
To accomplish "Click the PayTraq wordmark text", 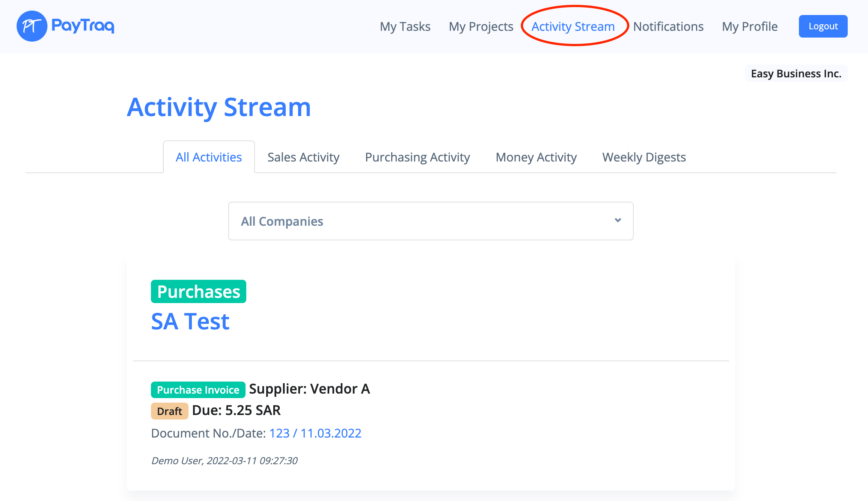I will (x=83, y=26).
